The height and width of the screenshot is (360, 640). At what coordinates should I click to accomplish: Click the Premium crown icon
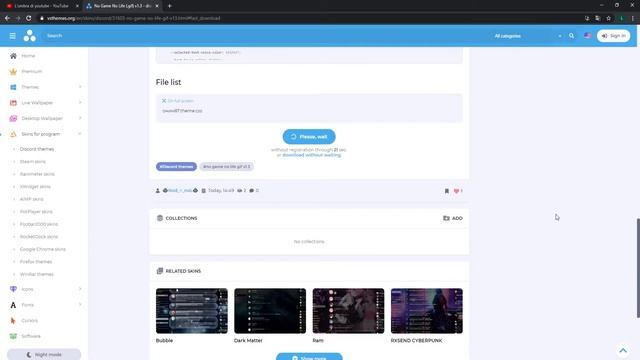tap(13, 71)
